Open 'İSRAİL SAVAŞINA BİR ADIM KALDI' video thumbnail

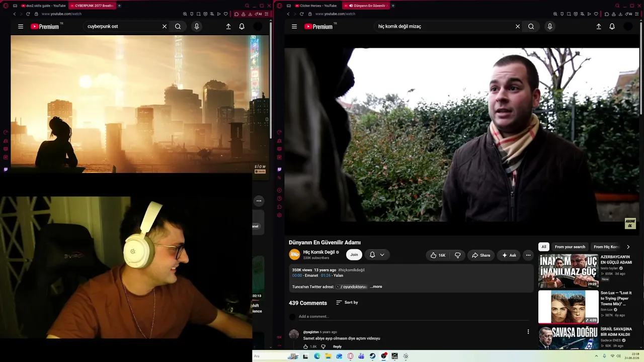[x=569, y=337]
